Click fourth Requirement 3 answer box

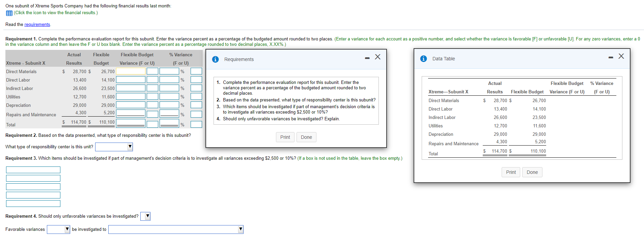(x=33, y=195)
